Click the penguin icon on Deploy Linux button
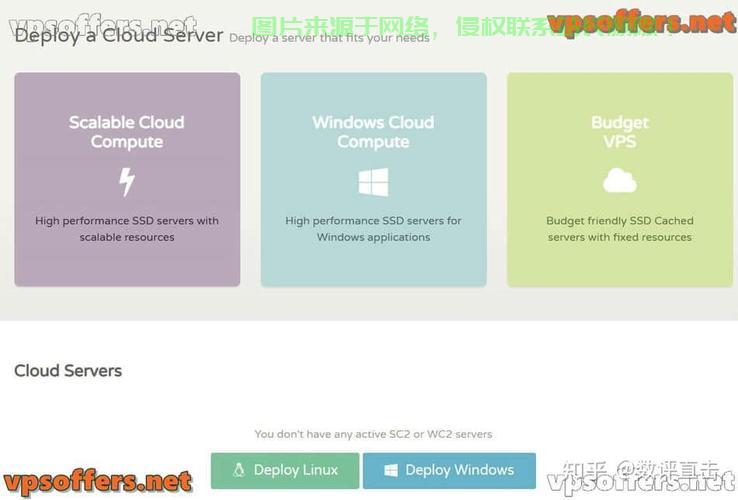This screenshot has width=738, height=500. tap(239, 470)
